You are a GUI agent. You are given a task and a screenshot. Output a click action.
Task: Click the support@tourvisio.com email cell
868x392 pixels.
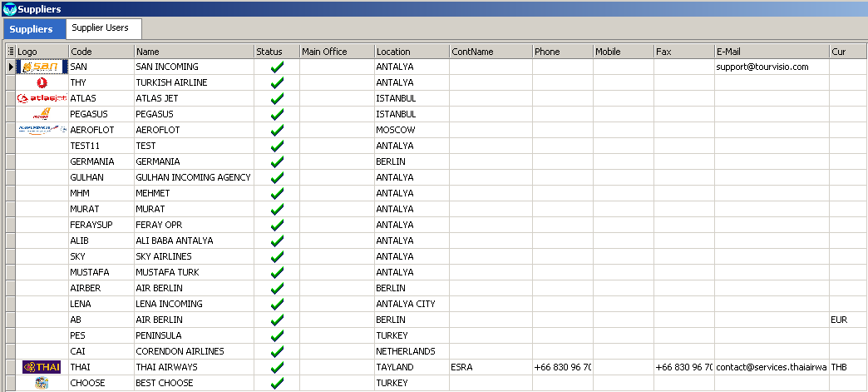click(x=762, y=67)
